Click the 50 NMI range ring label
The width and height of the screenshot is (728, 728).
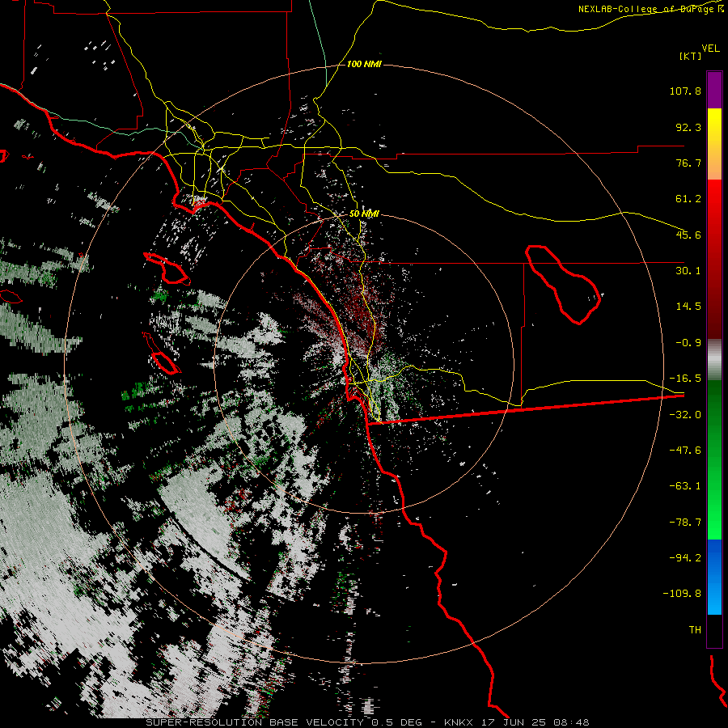coord(364,214)
